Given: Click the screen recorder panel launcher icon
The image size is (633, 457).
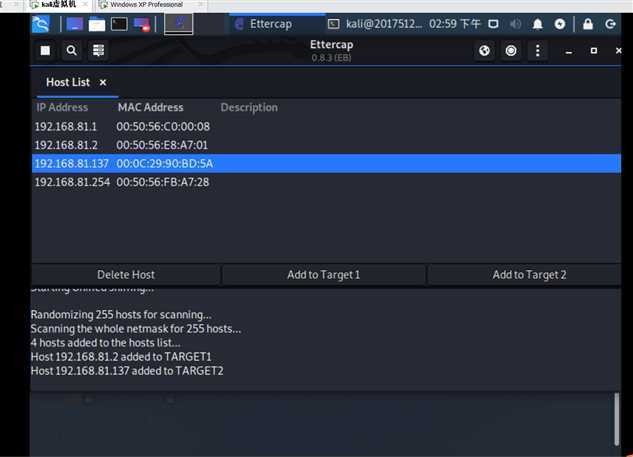Looking at the screenshot, I should click(142, 25).
